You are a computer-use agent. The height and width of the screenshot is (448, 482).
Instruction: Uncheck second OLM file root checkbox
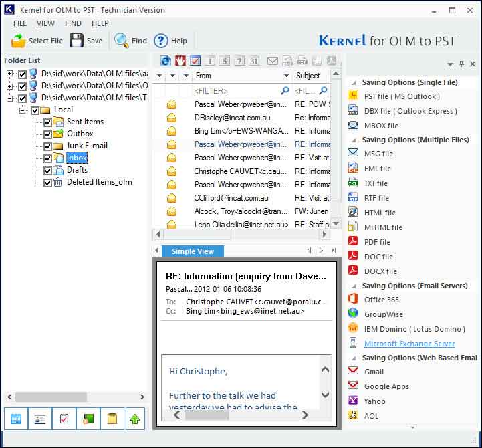(22, 86)
